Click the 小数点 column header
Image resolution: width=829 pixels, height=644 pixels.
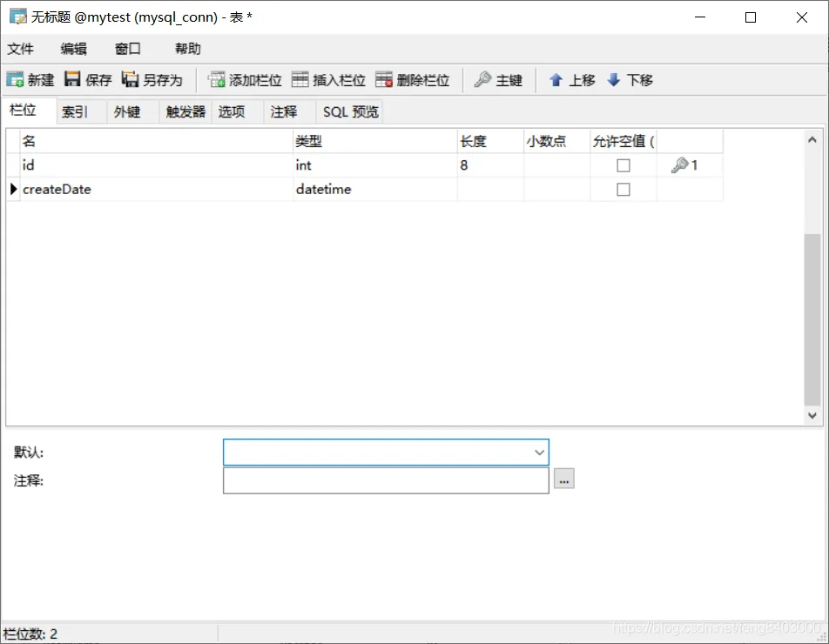click(x=557, y=141)
